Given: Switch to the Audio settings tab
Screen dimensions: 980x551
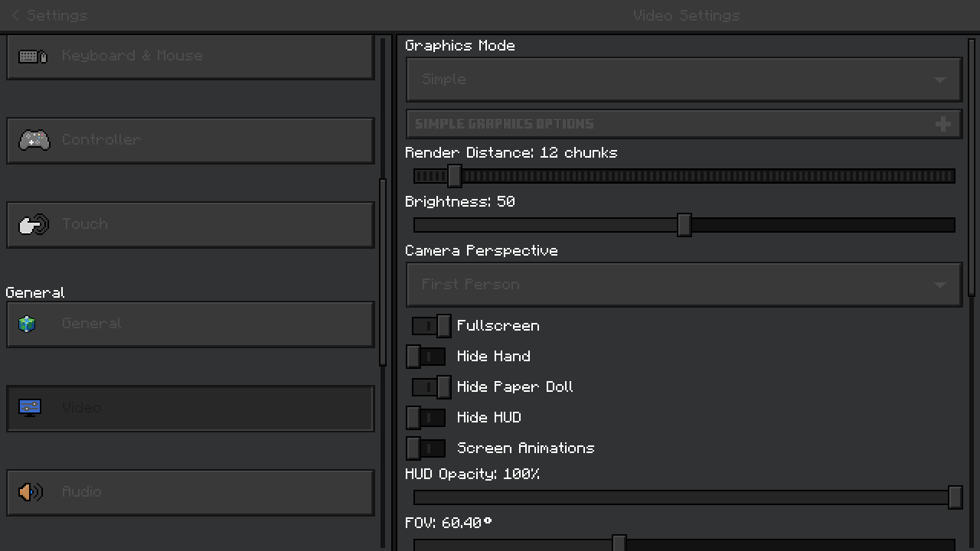Looking at the screenshot, I should coord(190,492).
